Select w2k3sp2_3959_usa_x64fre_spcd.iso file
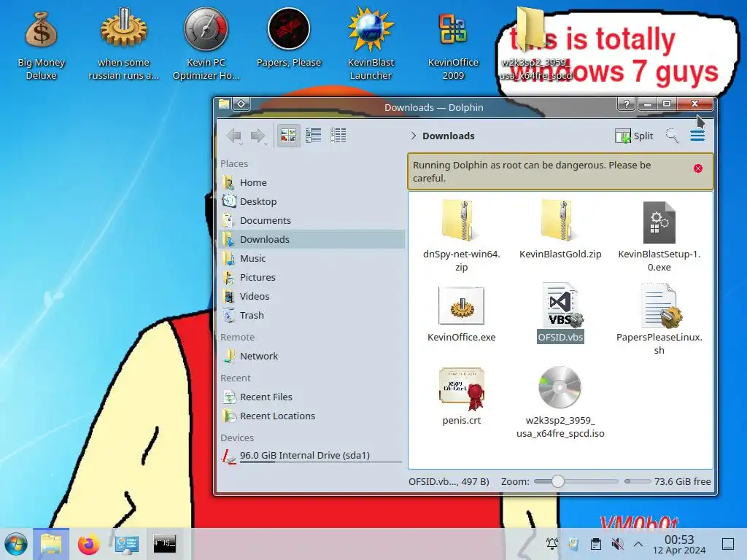The width and height of the screenshot is (747, 560). [560, 402]
